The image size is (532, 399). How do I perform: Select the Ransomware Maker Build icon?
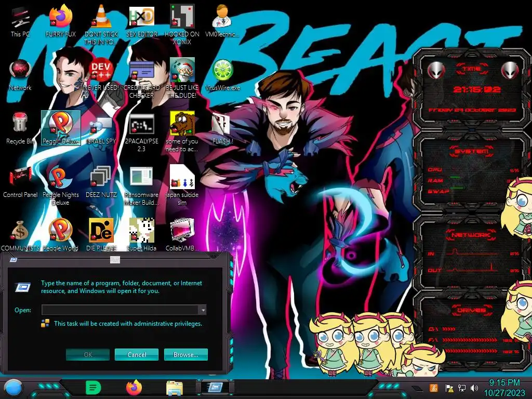tap(142, 185)
